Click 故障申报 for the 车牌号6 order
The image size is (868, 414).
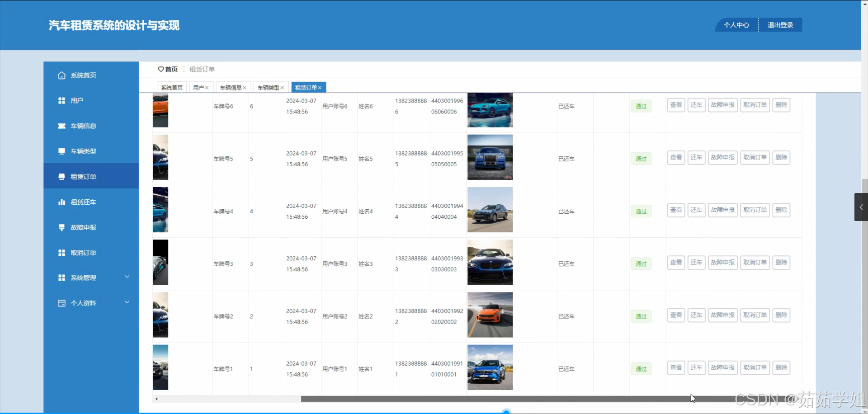coord(722,105)
